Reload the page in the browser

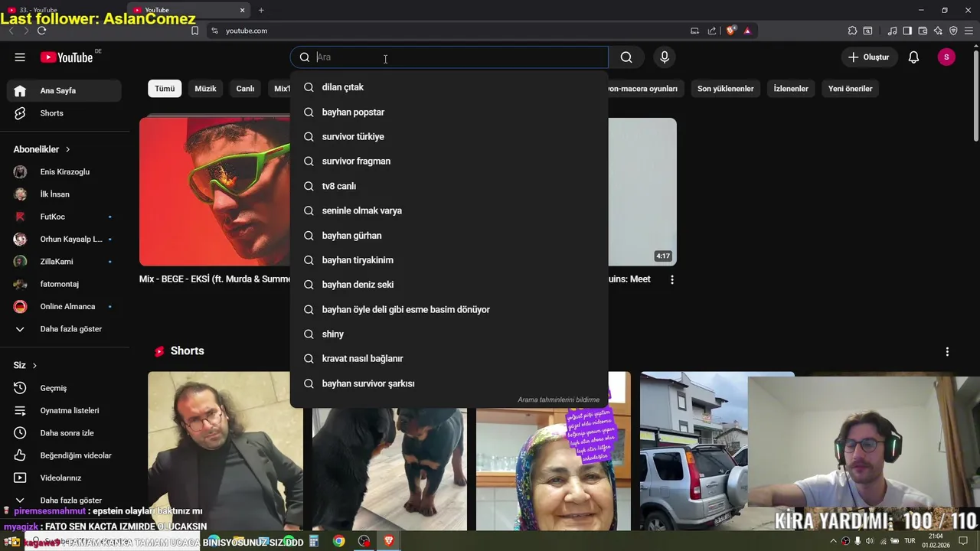[x=41, y=31]
